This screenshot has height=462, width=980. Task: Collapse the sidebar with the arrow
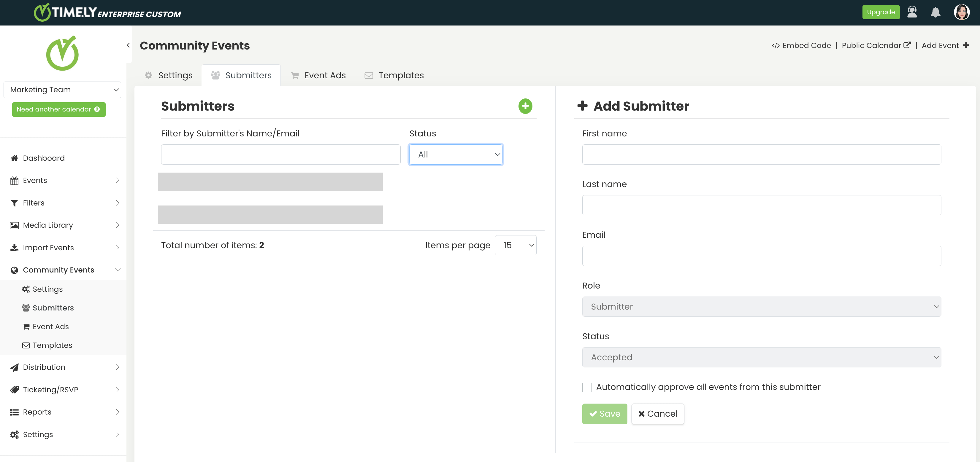click(x=128, y=45)
